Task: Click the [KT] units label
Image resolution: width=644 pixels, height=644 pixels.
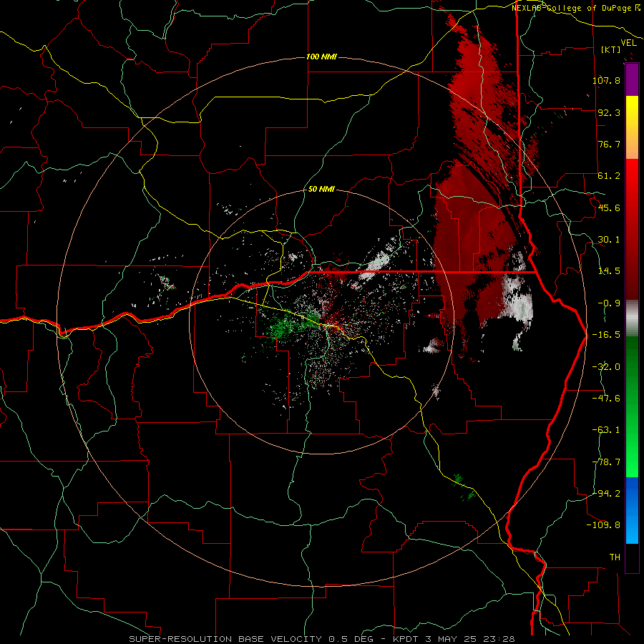Action: [x=610, y=49]
